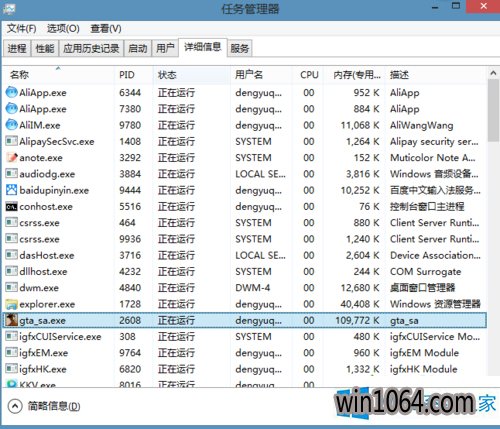500x429 pixels.
Task: Click the baidupinyin.exe icon
Action: 11,190
